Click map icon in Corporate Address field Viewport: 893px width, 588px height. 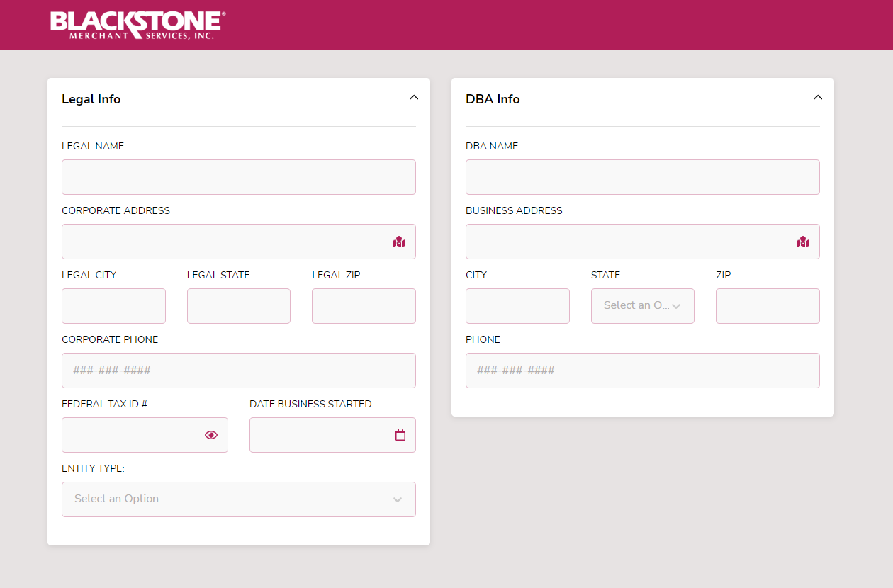399,242
